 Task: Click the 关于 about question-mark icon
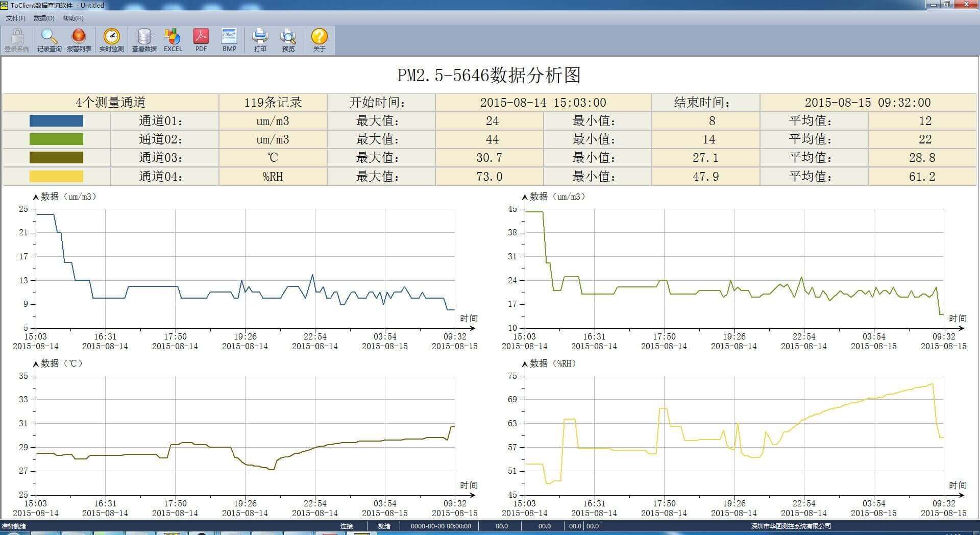click(319, 40)
